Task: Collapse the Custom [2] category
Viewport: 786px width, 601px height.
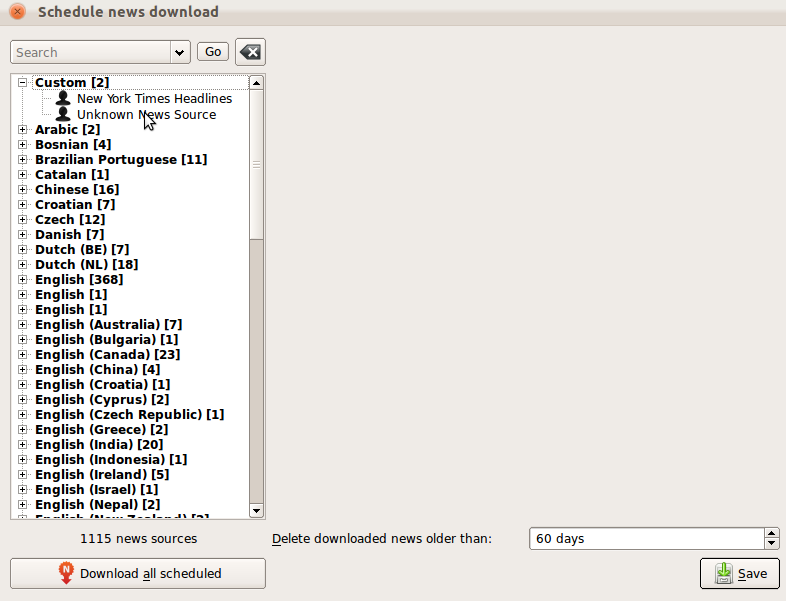Action: (x=22, y=82)
